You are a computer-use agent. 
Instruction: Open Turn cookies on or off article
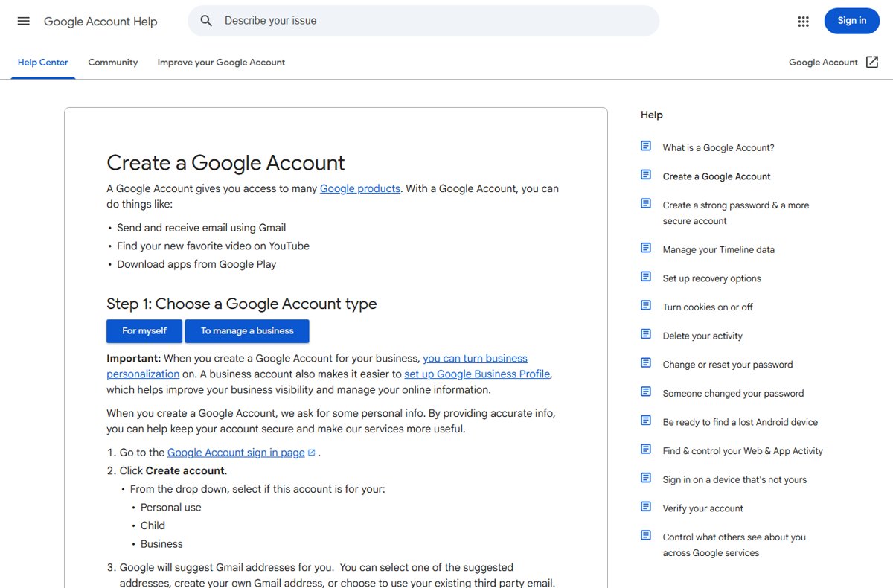click(708, 307)
